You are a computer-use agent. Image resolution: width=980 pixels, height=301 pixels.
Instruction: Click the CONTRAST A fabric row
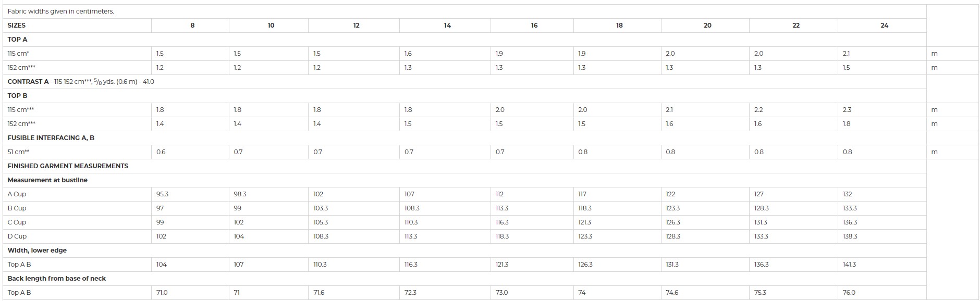coord(464,82)
